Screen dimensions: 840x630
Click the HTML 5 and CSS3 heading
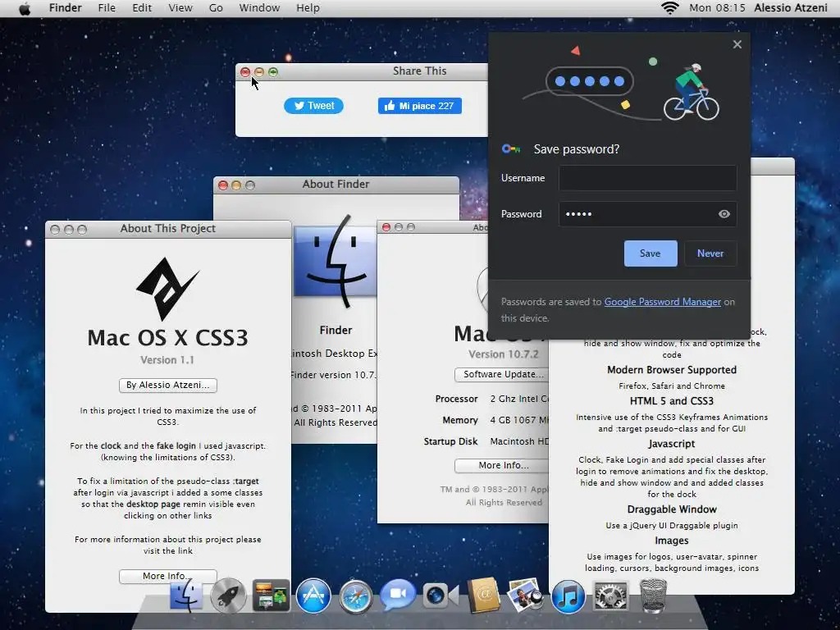672,401
